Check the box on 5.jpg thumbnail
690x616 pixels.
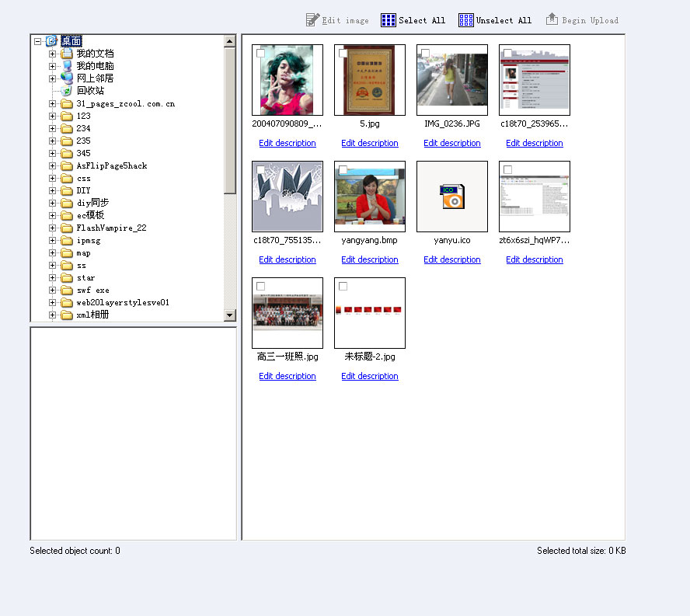(343, 54)
